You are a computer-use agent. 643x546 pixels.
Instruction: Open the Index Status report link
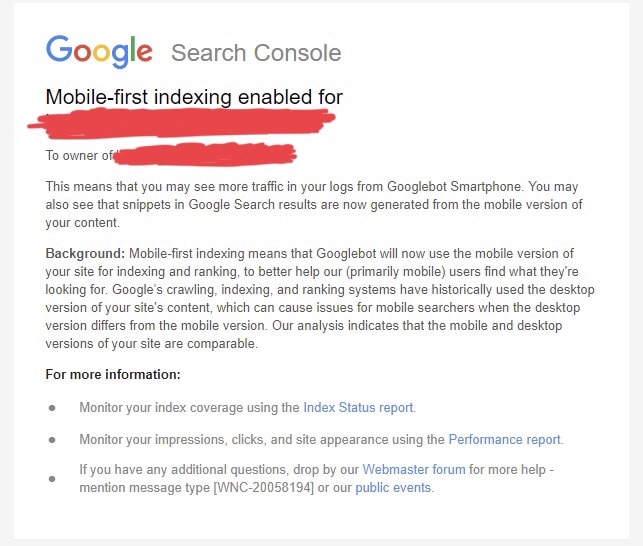358,407
